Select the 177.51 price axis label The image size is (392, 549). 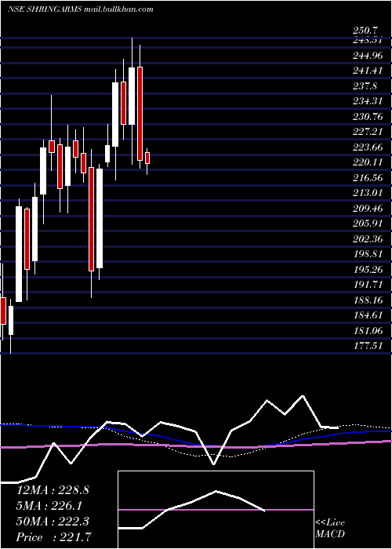(x=368, y=347)
